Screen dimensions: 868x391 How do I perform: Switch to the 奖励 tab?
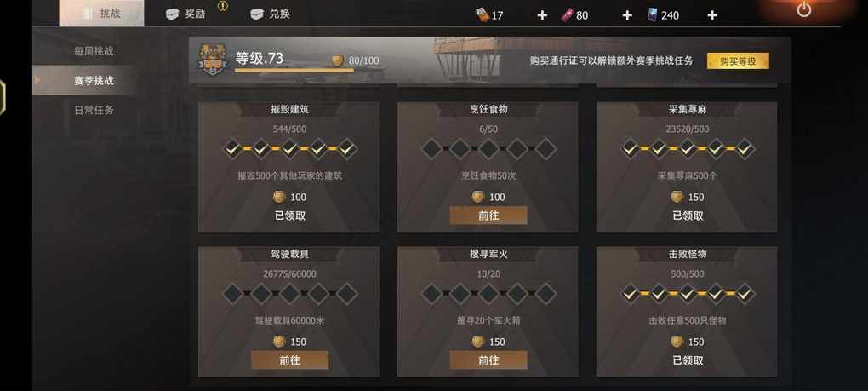click(x=186, y=14)
